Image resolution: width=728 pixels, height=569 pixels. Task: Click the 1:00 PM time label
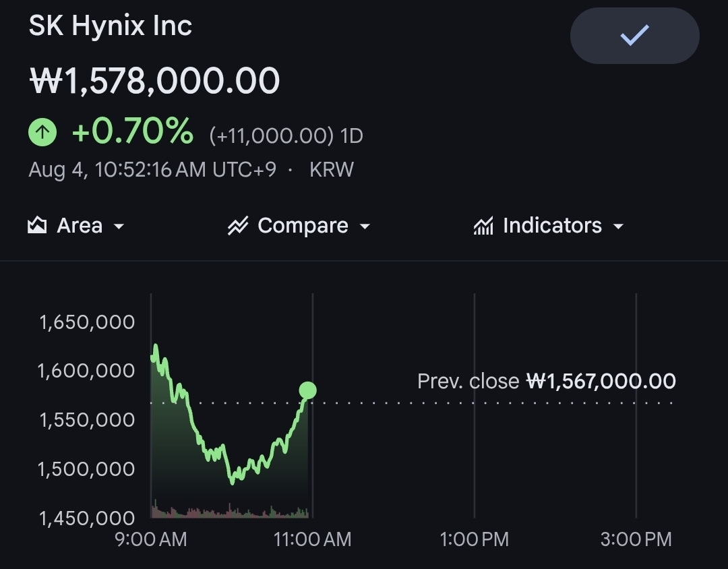pyautogui.click(x=474, y=539)
